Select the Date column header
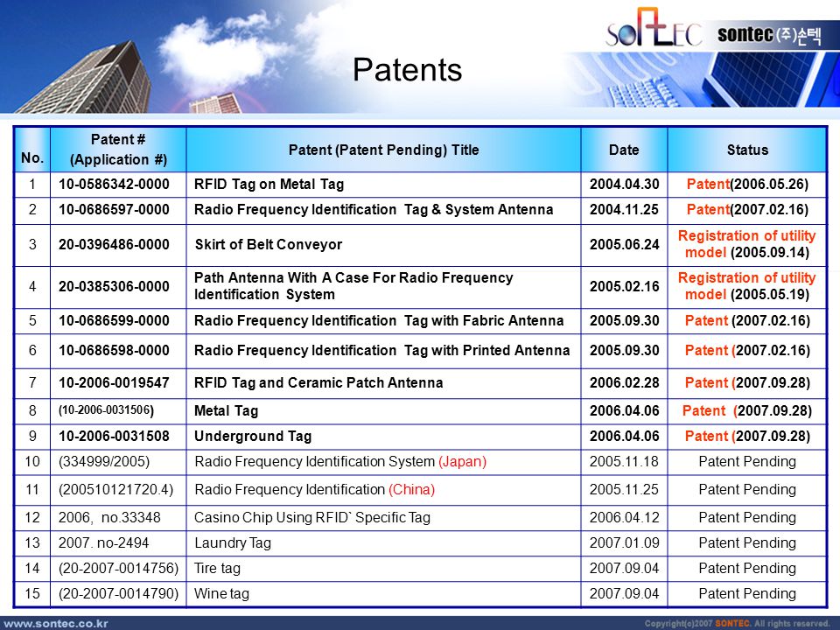Image resolution: width=840 pixels, height=630 pixels. point(624,150)
